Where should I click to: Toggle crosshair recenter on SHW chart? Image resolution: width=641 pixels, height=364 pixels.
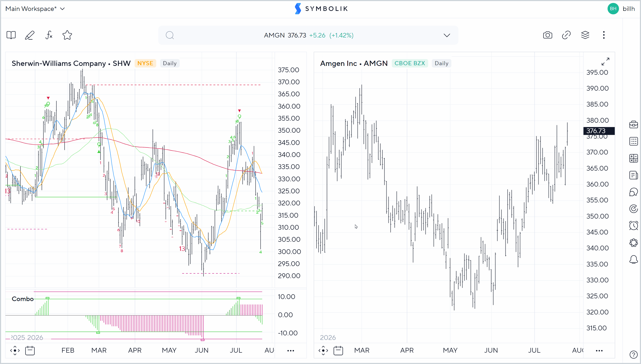15,351
